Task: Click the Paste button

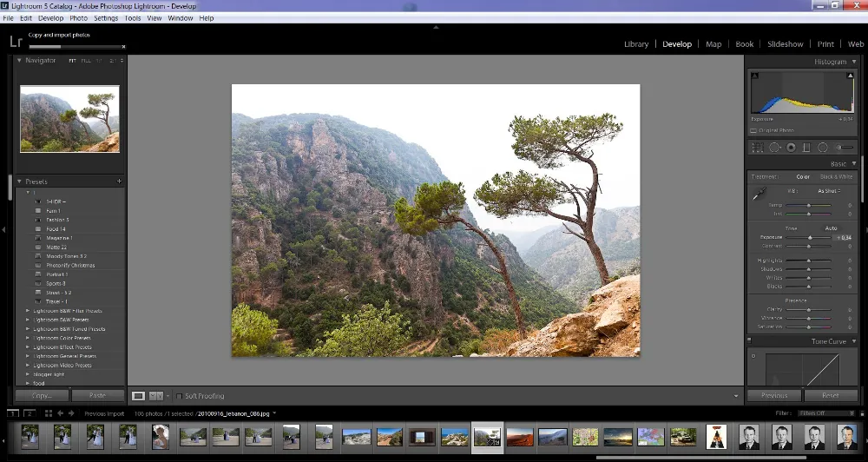Action: click(97, 395)
